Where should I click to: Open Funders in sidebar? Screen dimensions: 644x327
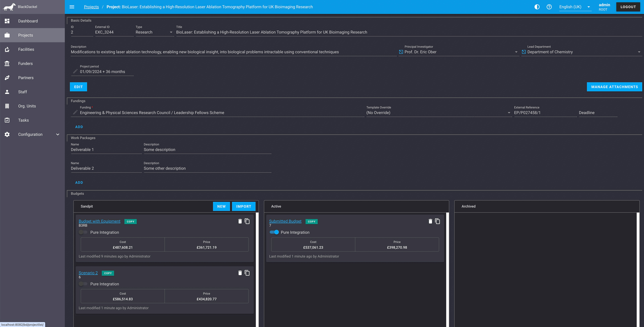click(x=32, y=64)
